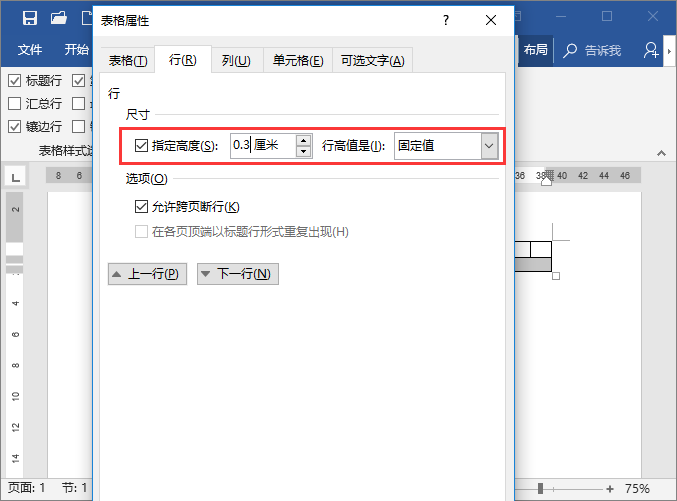Click the tab stop selector in ruler corner
677x501 pixels.
pyautogui.click(x=16, y=177)
